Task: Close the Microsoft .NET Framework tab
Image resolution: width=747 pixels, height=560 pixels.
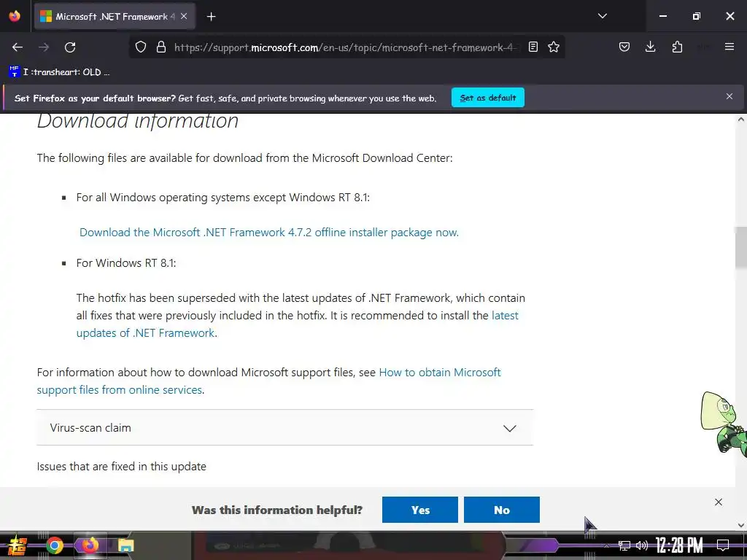Action: tap(184, 16)
